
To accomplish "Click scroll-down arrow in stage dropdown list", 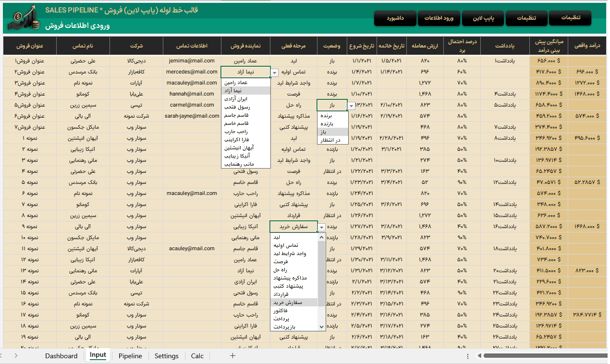I will pos(322,327).
